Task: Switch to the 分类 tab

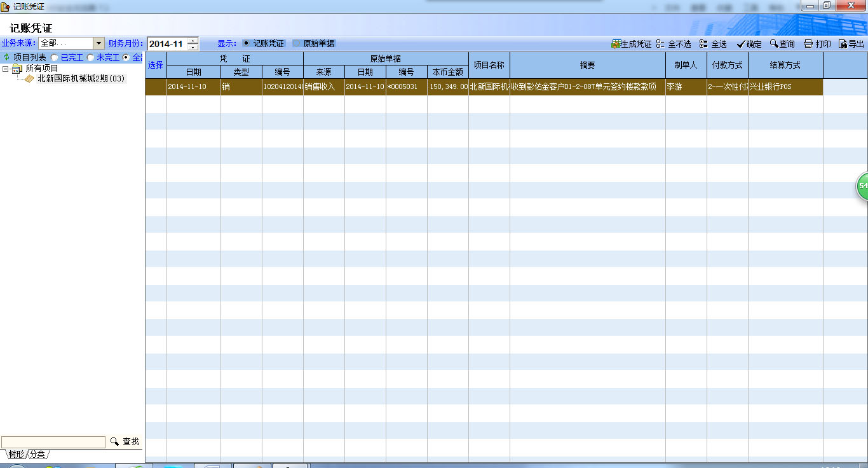Action: (x=37, y=455)
